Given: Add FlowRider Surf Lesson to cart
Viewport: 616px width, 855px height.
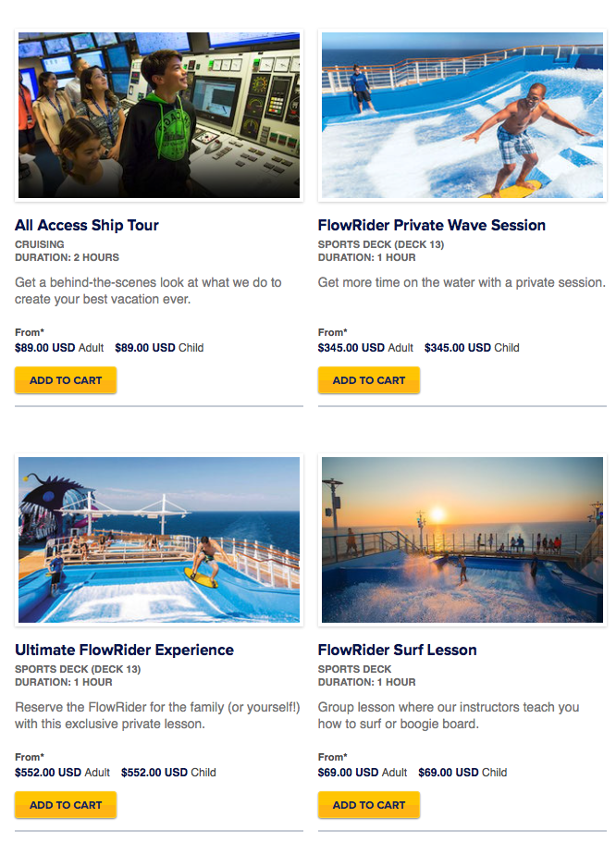Looking at the screenshot, I should click(x=368, y=805).
